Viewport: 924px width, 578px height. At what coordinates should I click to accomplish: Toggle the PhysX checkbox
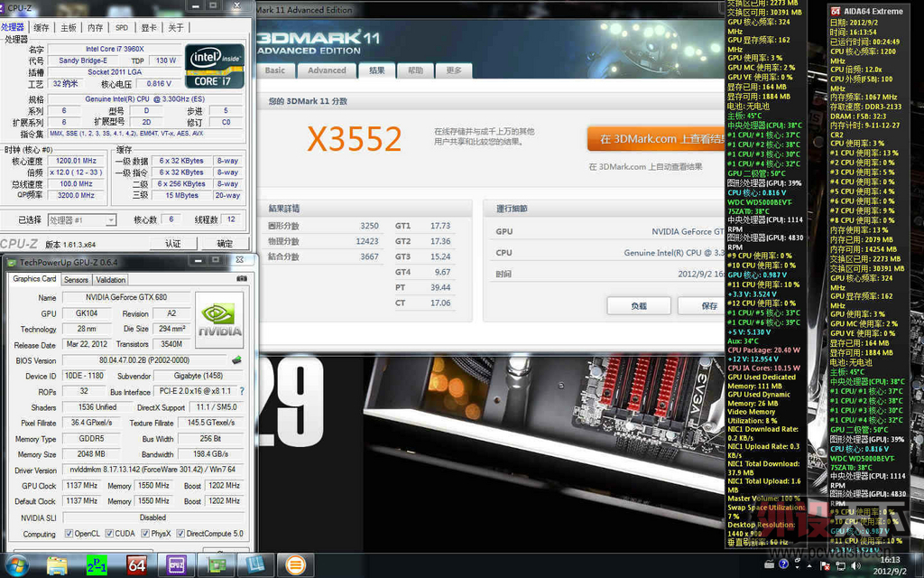145,533
